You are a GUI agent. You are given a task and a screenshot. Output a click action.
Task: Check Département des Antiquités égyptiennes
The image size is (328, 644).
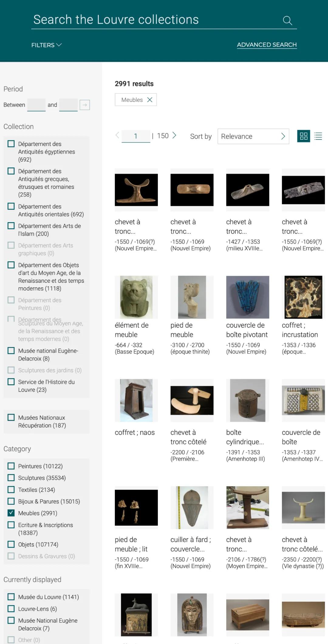11,144
